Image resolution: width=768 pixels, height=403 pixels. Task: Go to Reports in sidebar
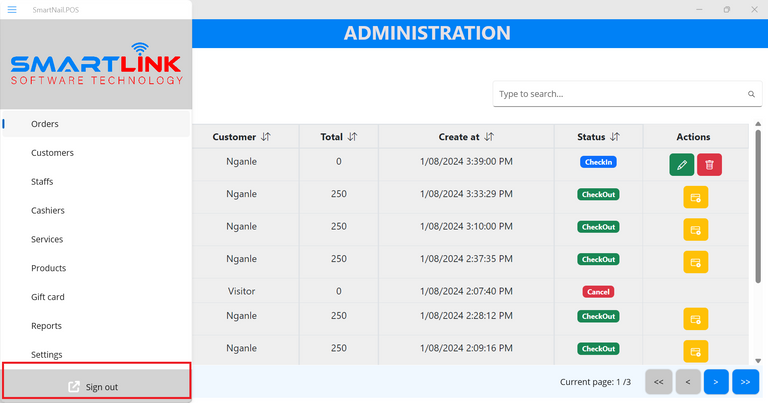click(46, 326)
